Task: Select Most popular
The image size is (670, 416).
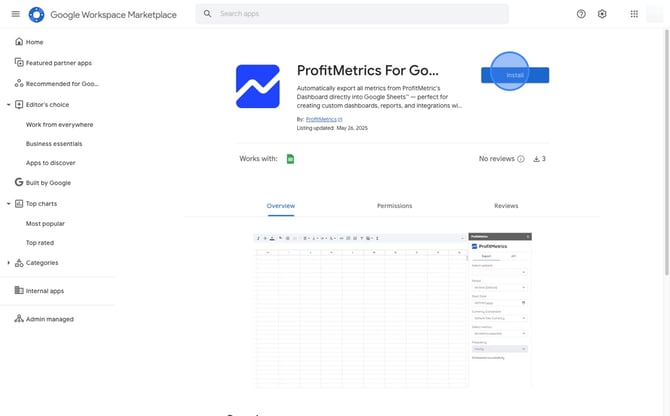Action: point(45,224)
